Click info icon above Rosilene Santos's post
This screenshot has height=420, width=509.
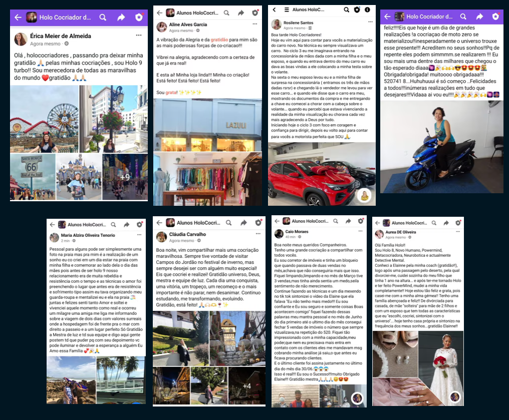(368, 10)
